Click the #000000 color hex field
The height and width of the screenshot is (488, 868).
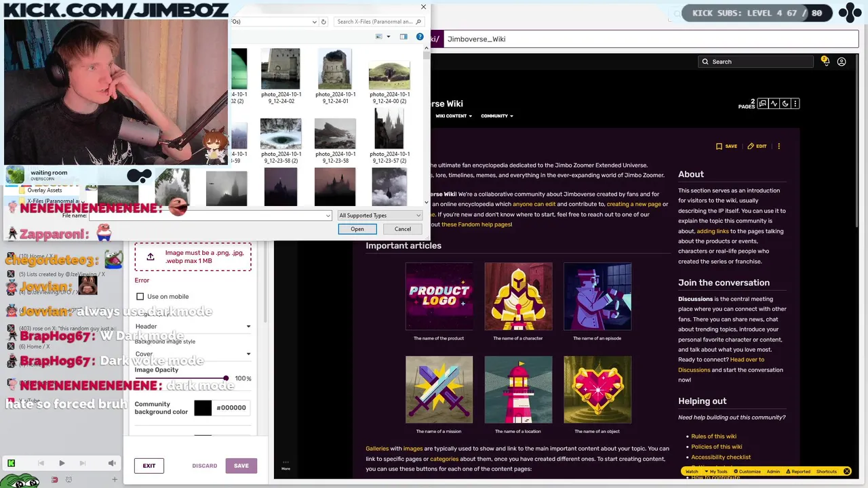(x=231, y=408)
